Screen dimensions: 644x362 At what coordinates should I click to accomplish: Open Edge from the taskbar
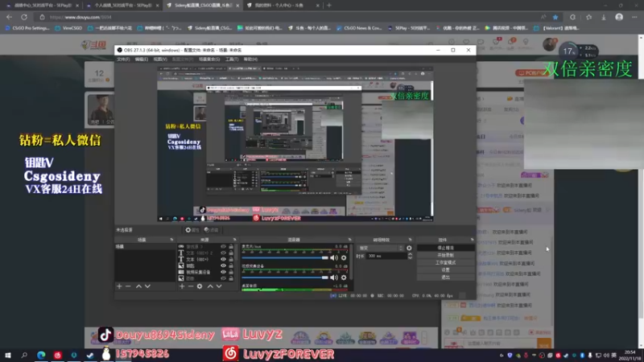[x=41, y=355]
